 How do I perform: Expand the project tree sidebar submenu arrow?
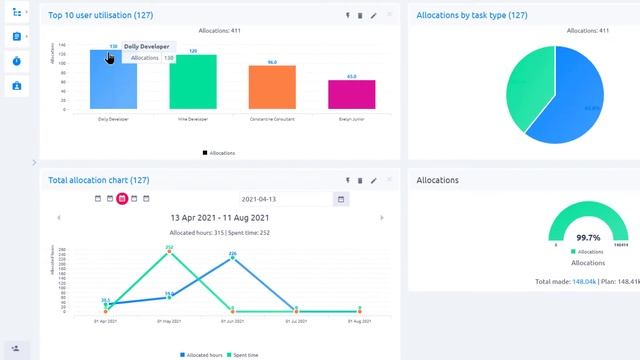pyautogui.click(x=27, y=12)
